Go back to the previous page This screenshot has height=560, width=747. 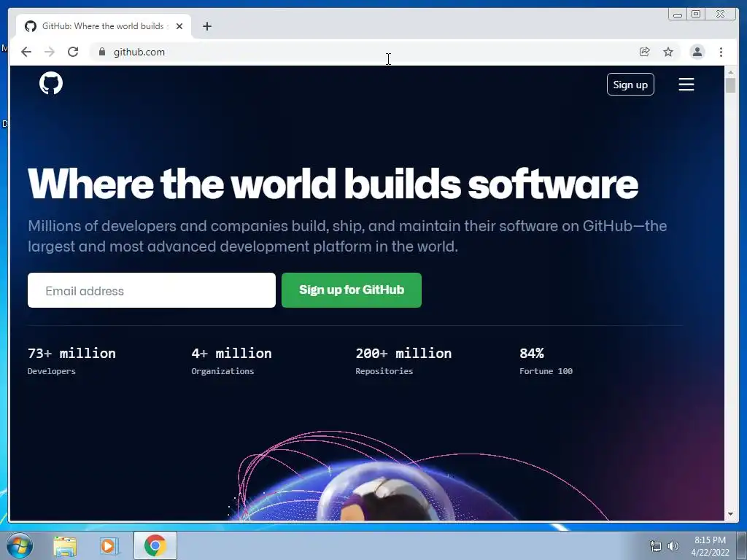(26, 52)
